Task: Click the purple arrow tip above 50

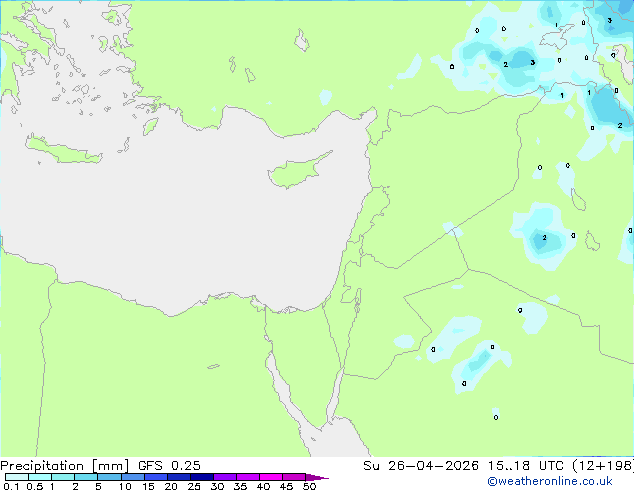Action: point(317,477)
